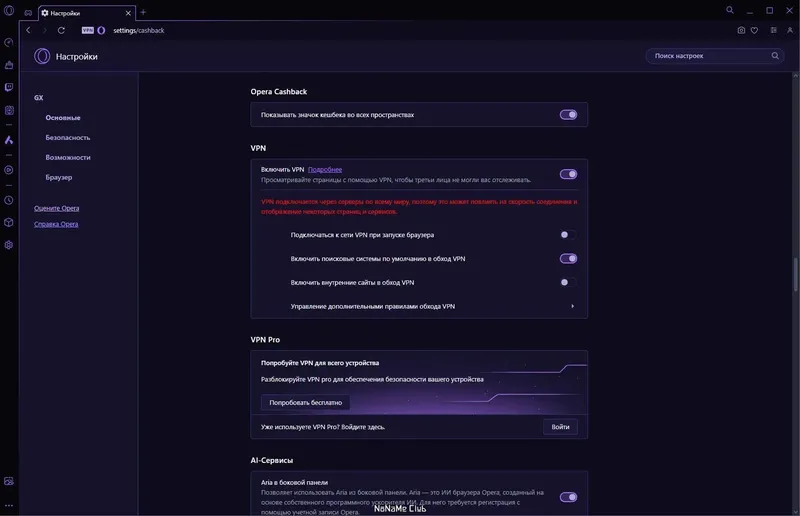Viewport: 800px width, 516px height.
Task: Click the Snapshot camera icon
Action: [741, 30]
